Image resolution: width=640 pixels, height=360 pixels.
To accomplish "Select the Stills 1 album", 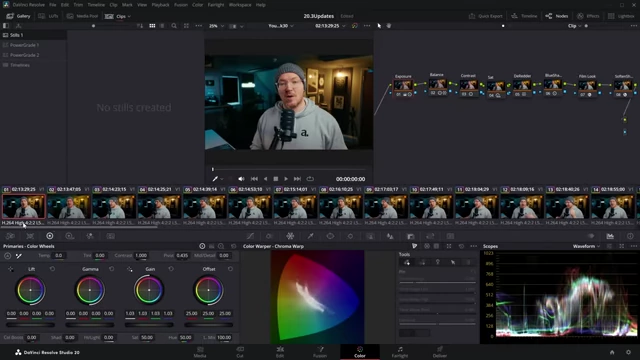I will [x=16, y=35].
